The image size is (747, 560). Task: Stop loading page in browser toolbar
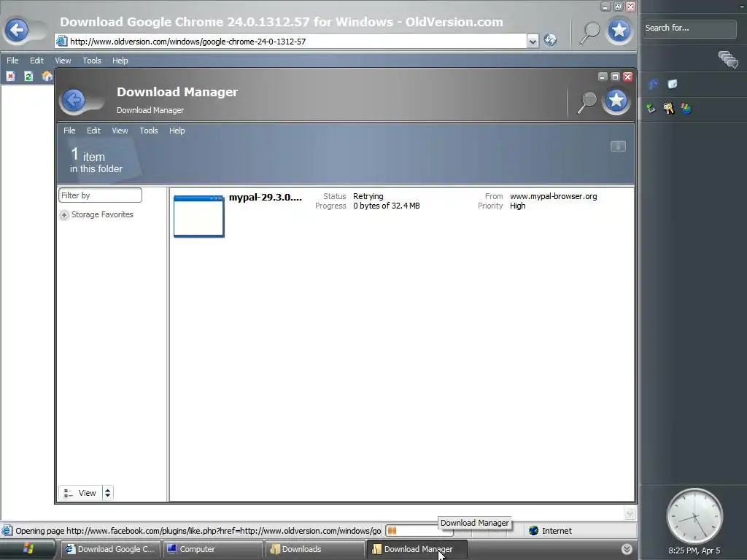tap(10, 76)
